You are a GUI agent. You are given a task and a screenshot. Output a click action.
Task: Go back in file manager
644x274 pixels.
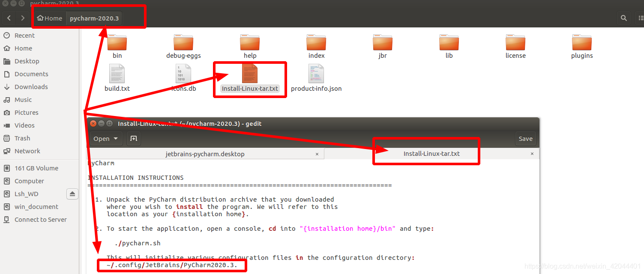(9, 18)
